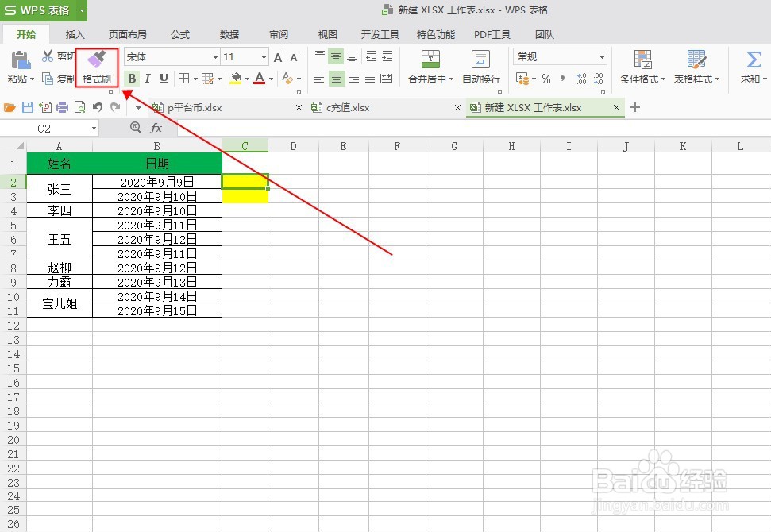This screenshot has width=771, height=532.
Task: Toggle horizontal center alignment
Action: (x=337, y=78)
